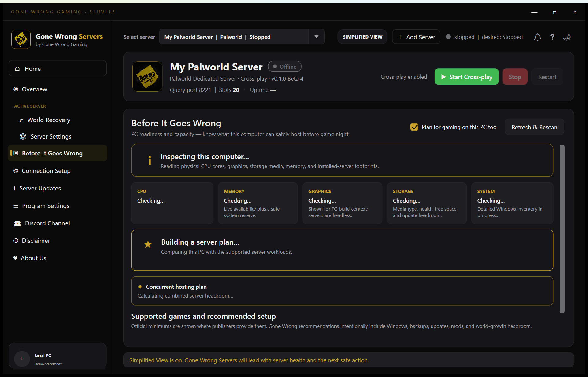The height and width of the screenshot is (377, 588).
Task: Open the My Palworld Server combo box
Action: [x=242, y=37]
